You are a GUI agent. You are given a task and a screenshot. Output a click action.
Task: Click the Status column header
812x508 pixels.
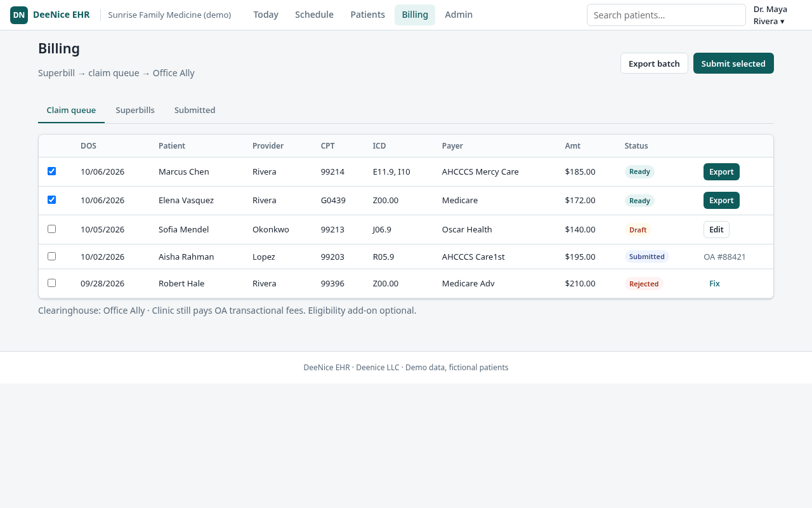pos(636,146)
